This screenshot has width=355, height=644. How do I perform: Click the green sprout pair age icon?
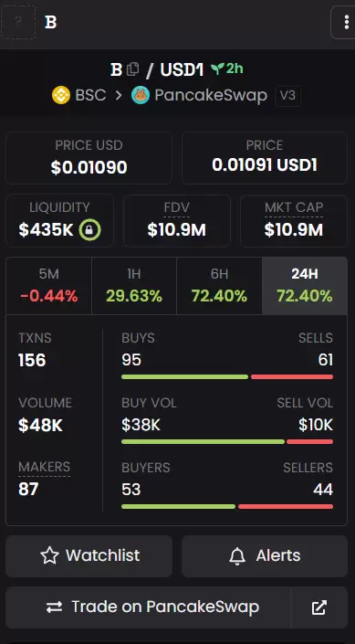pos(217,69)
